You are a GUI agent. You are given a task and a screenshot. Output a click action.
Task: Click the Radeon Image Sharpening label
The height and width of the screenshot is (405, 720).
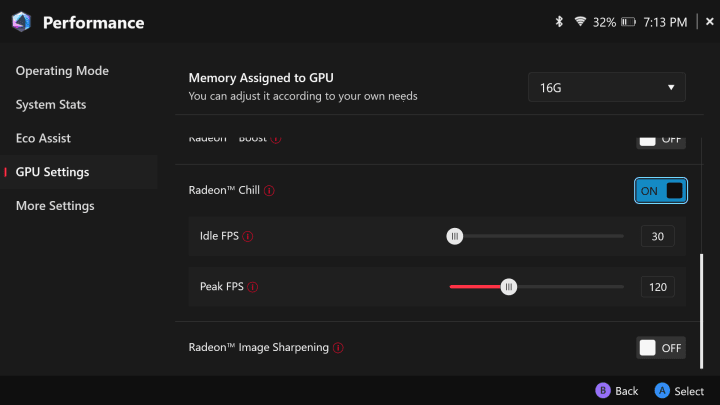click(x=259, y=348)
